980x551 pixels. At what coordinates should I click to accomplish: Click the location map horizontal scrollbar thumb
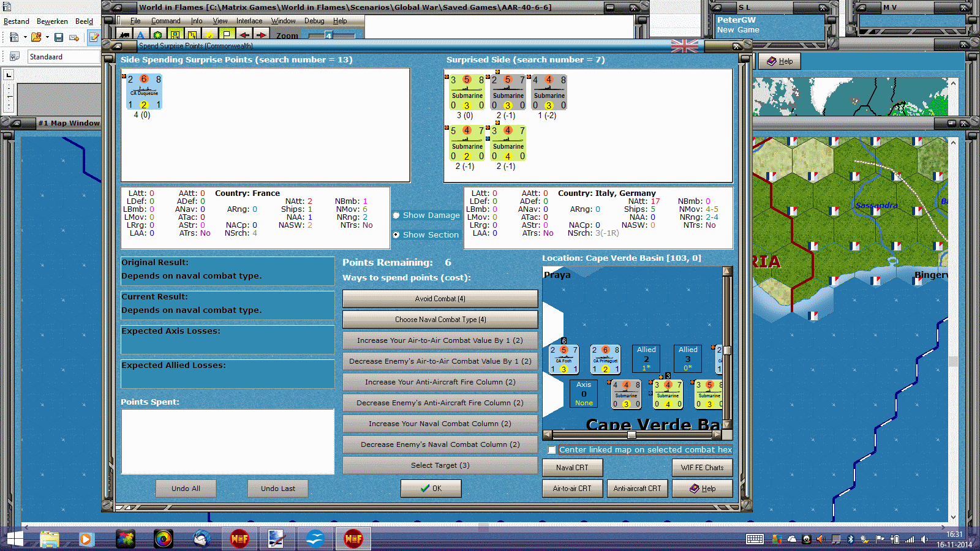click(631, 435)
